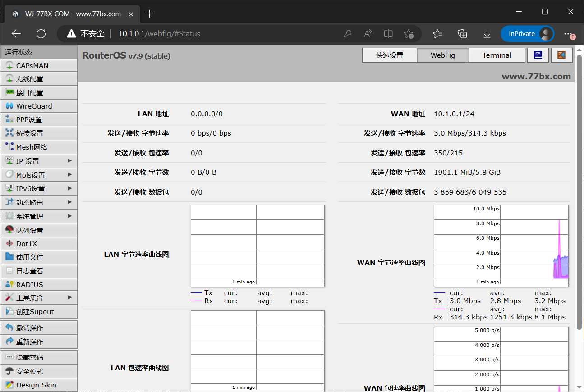Open the 使用文件 files section

[30, 257]
